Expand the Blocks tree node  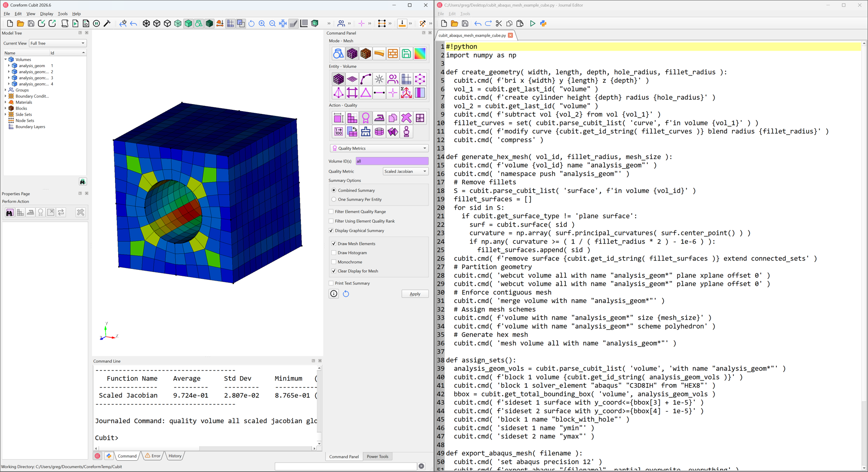click(6, 109)
